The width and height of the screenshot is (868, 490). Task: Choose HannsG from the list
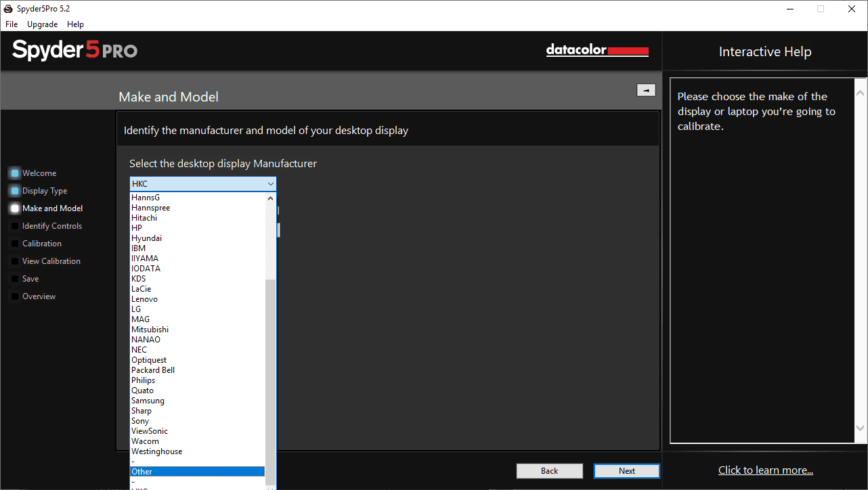click(197, 198)
